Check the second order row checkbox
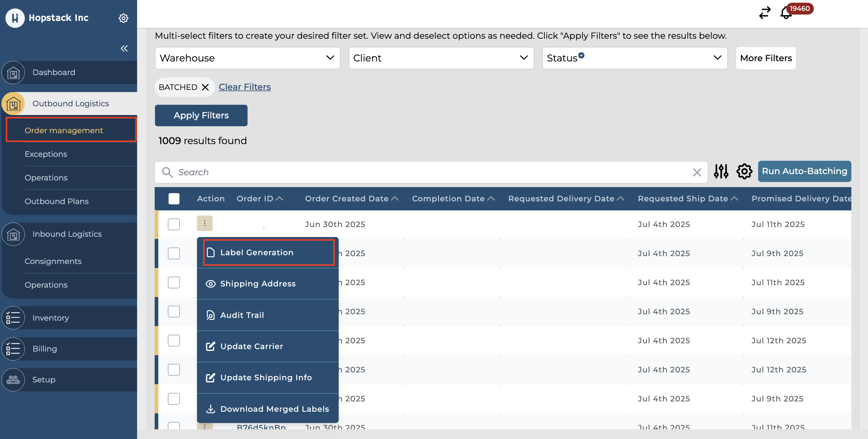 click(x=174, y=253)
